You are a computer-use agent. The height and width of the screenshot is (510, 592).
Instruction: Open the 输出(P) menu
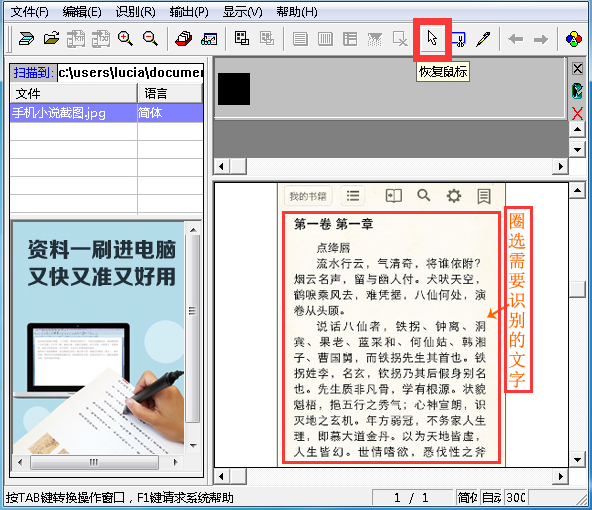(x=189, y=12)
